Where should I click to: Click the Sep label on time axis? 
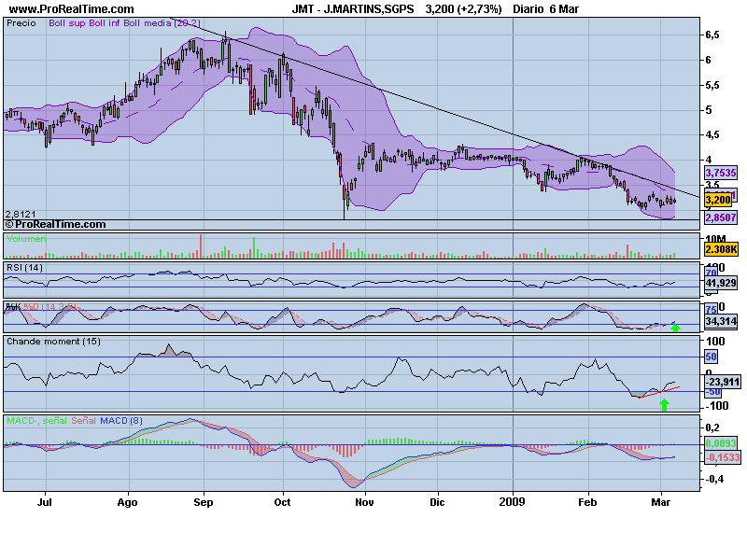(204, 502)
